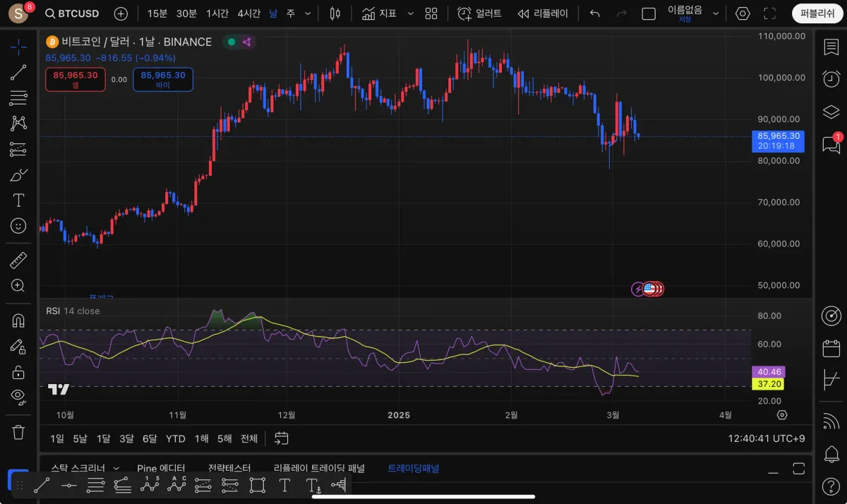Select the trend line drawing tool

[x=18, y=72]
